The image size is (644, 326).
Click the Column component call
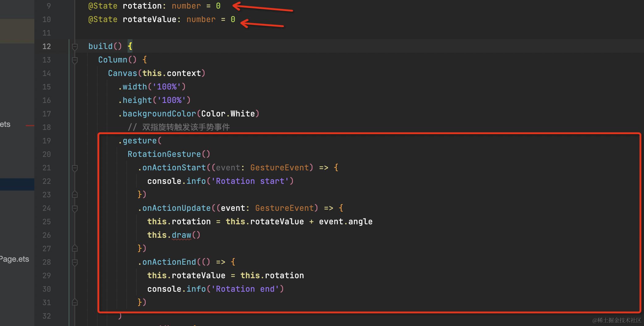113,60
